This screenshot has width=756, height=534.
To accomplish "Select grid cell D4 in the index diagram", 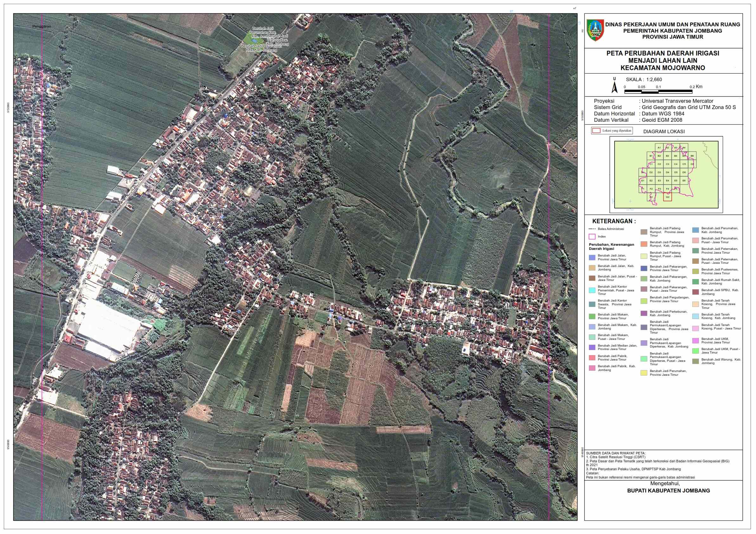I will coord(668,173).
